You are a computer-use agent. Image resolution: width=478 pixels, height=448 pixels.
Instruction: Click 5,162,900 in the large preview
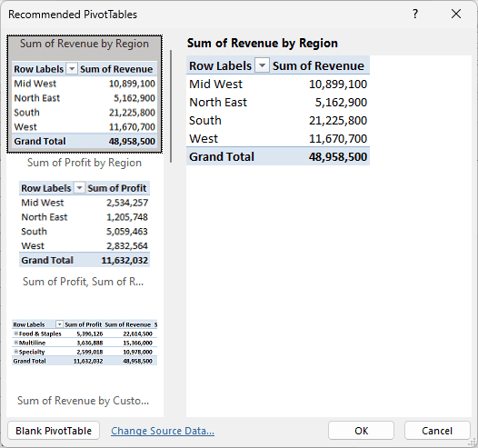pyautogui.click(x=341, y=103)
